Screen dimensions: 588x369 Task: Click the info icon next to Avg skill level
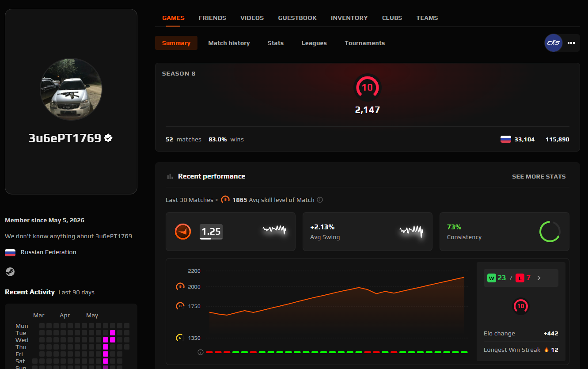point(320,200)
